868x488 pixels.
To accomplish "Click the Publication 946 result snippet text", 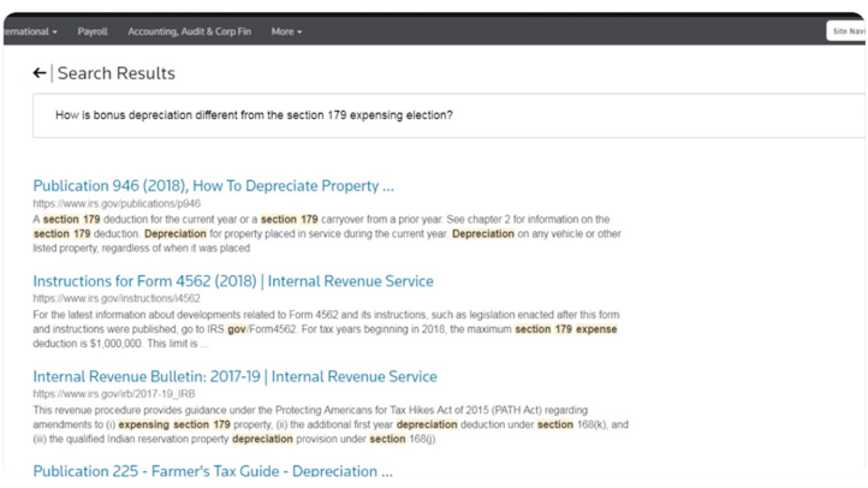I will (x=327, y=234).
